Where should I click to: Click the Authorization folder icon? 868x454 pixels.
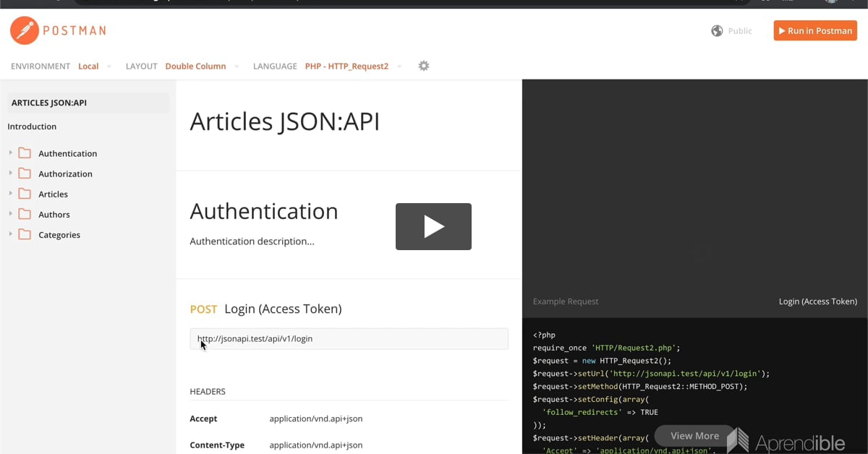25,174
